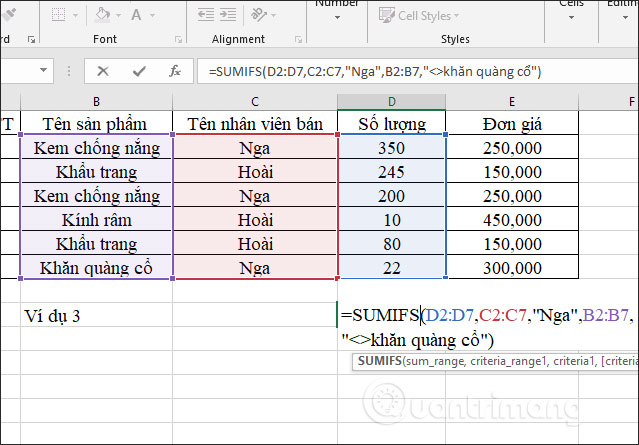Viewport: 639px width, 445px height.
Task: Expand the Number group dropdown
Action: click(337, 18)
